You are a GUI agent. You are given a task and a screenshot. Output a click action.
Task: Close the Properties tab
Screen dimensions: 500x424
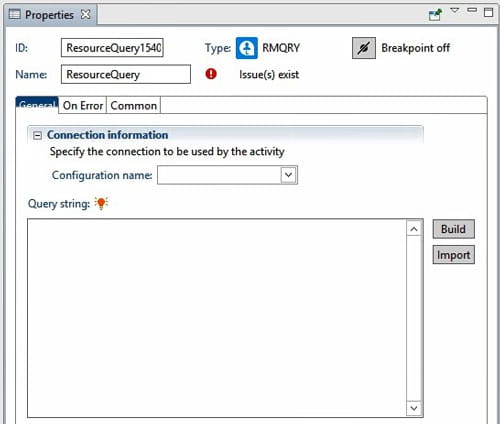tap(86, 14)
